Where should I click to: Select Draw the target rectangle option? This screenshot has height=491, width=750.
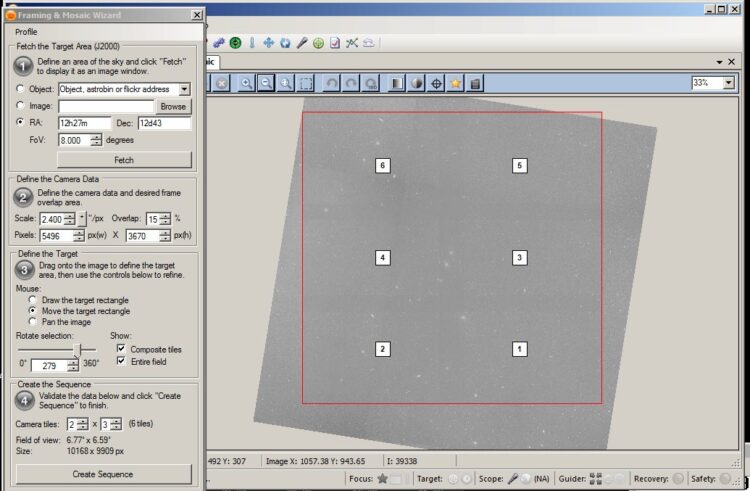click(x=33, y=300)
